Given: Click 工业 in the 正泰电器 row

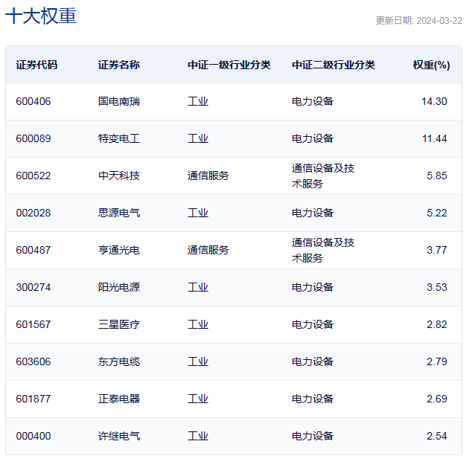Looking at the screenshot, I should coord(198,399).
